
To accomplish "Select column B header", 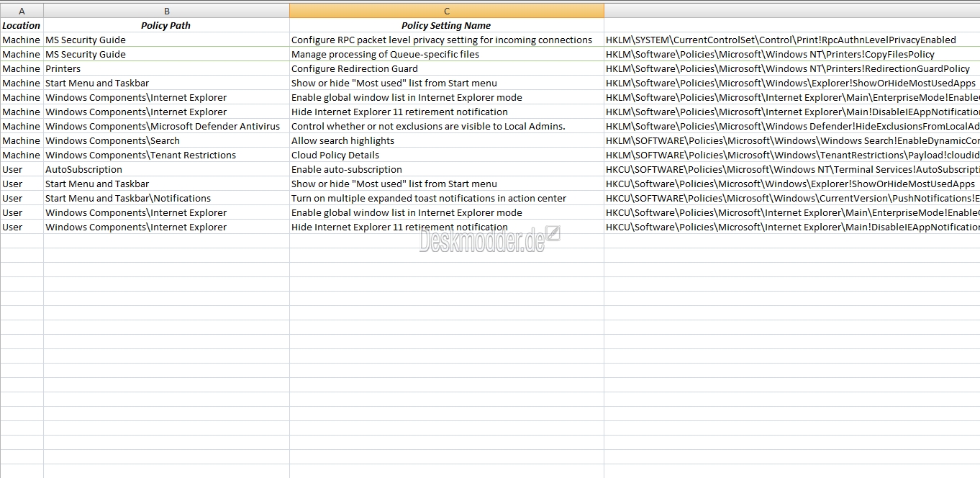I will pos(166,11).
